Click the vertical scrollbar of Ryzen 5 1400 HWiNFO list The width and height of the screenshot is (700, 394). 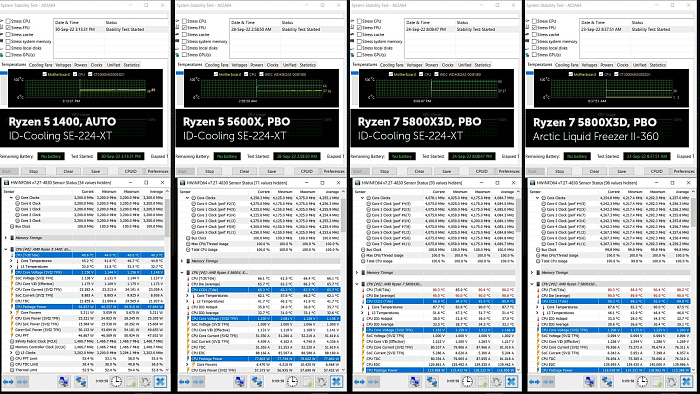pyautogui.click(x=167, y=280)
